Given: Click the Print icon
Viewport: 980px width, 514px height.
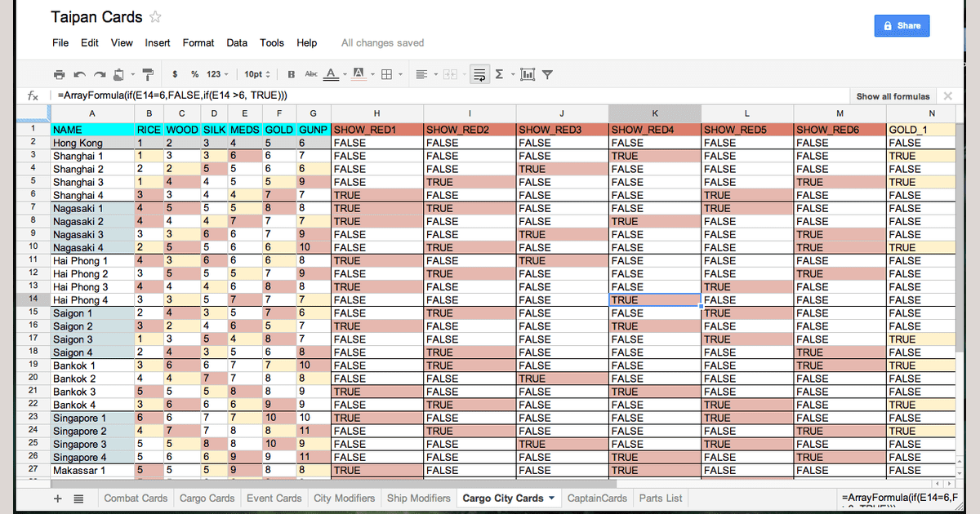Looking at the screenshot, I should tap(60, 74).
